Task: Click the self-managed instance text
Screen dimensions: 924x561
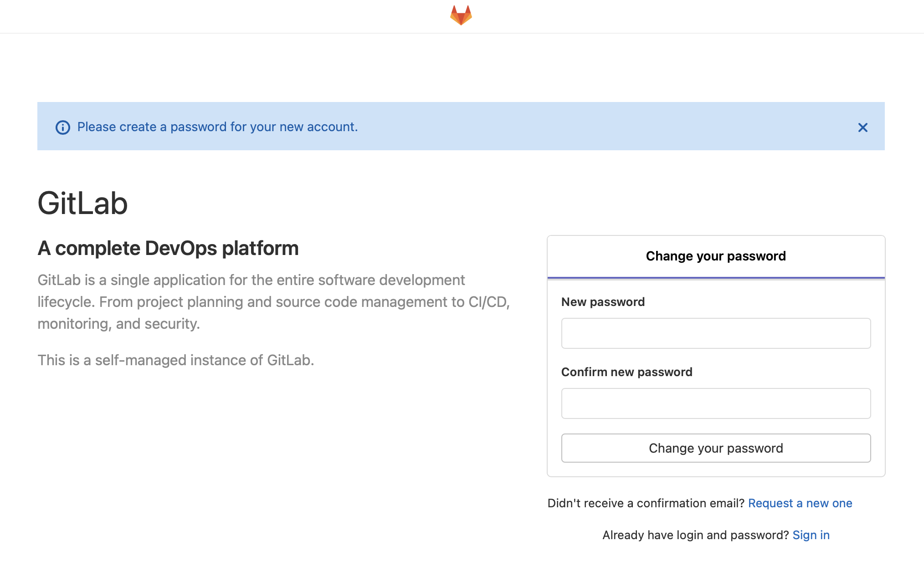Action: (x=176, y=360)
